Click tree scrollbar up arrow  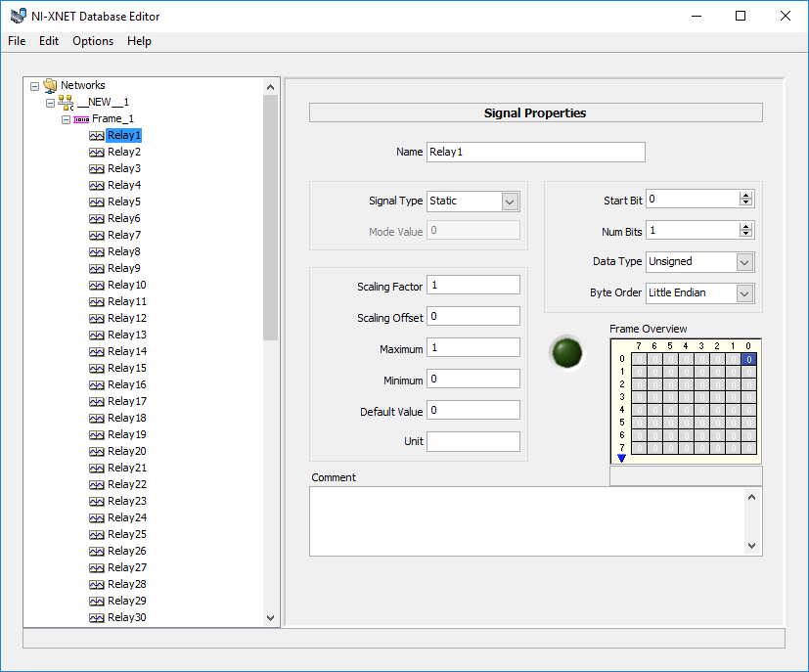coord(270,87)
